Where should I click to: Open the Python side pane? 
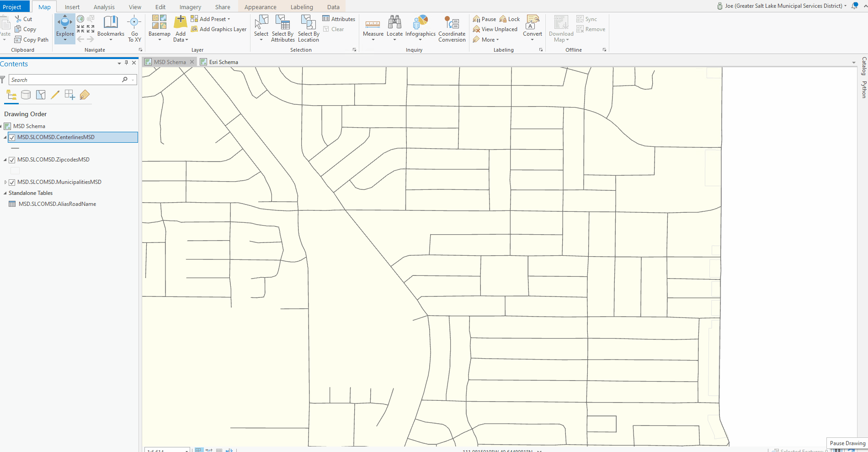[x=864, y=89]
